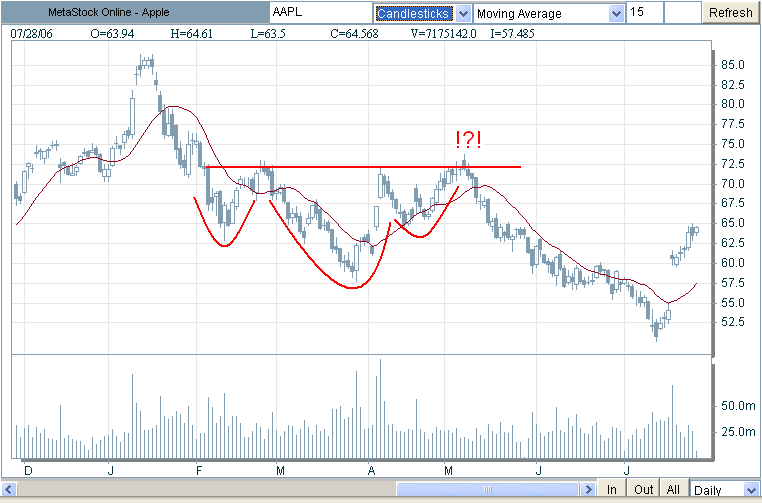762x503 pixels.
Task: Click the high value H=64.61
Action: tap(191, 34)
